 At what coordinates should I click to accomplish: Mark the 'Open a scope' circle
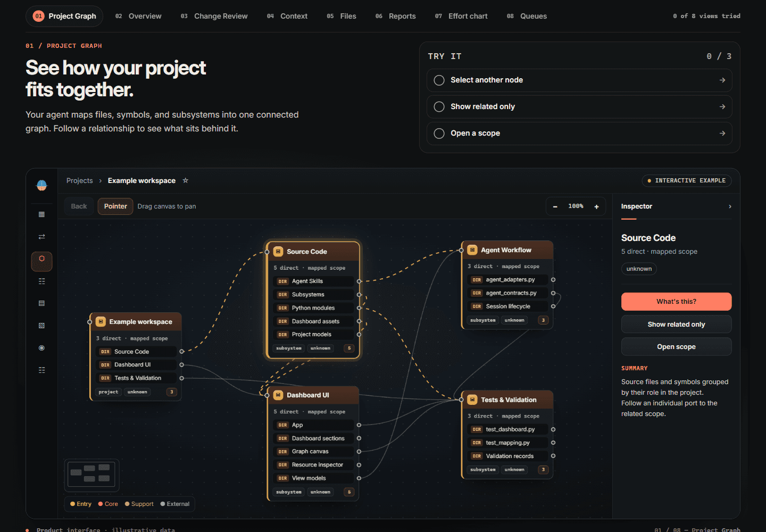(x=439, y=134)
